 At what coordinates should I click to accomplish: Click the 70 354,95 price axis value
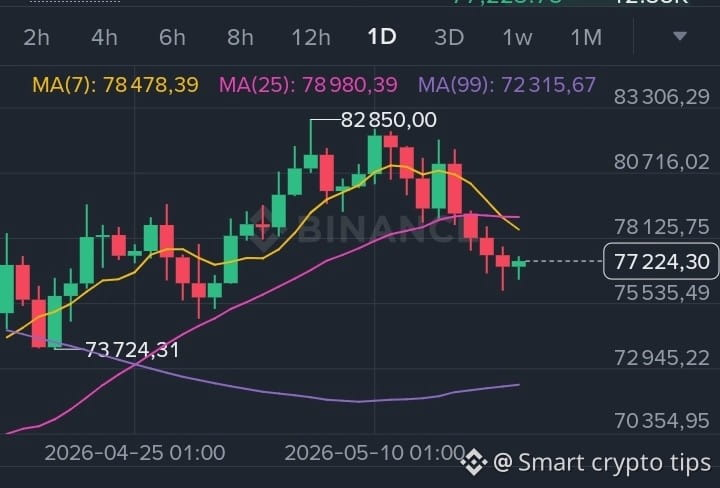tap(662, 421)
